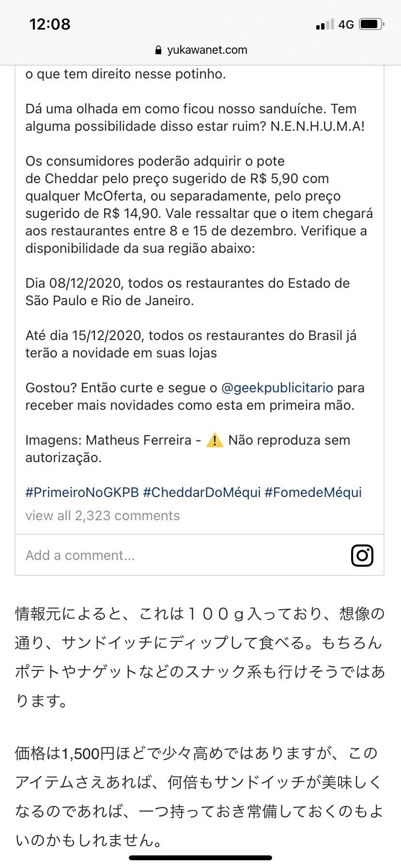Open the #PrimeiroNoGKPB hashtag
The image size is (401, 868).
click(82, 493)
